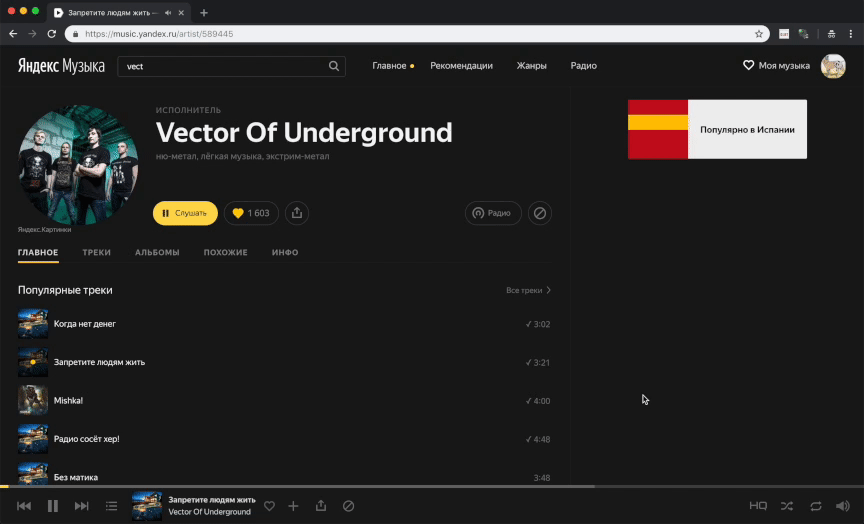Block artist with crossed-circle icon near Радио
This screenshot has height=524, width=864.
tap(540, 213)
